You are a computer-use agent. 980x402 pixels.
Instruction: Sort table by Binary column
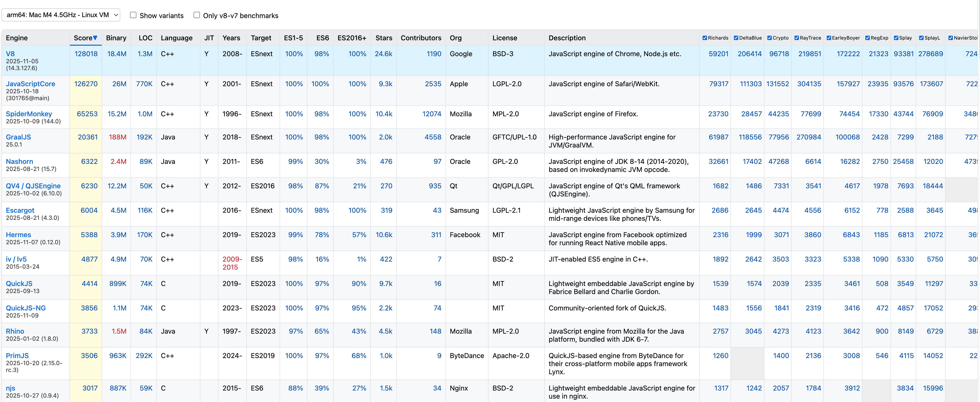(116, 38)
